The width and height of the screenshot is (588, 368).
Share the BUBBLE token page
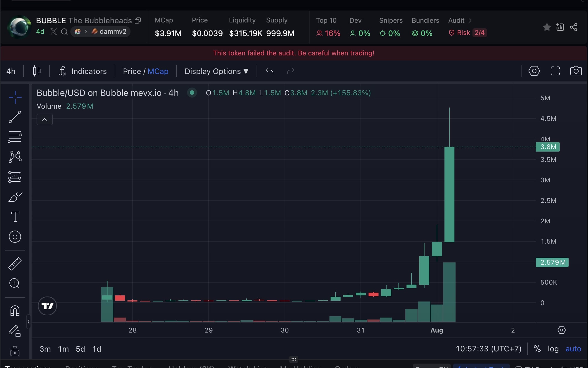tap(574, 27)
